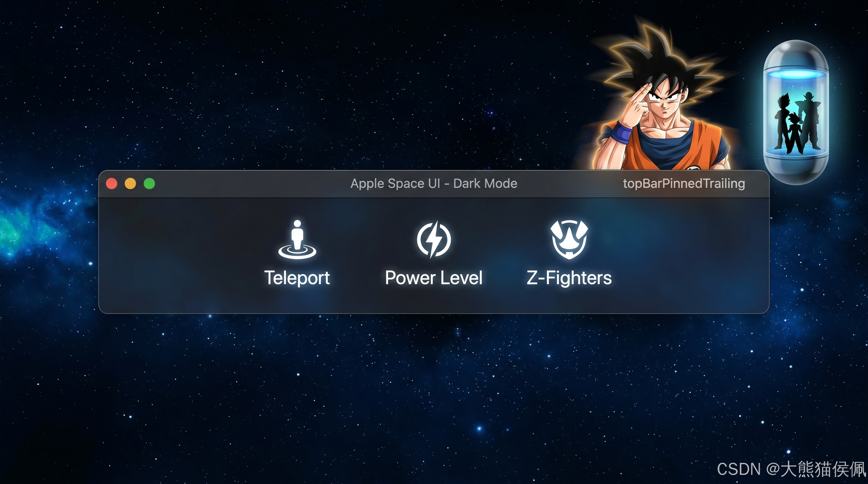Minimize window using yellow button
Viewport: 868px width, 484px height.
(x=130, y=184)
